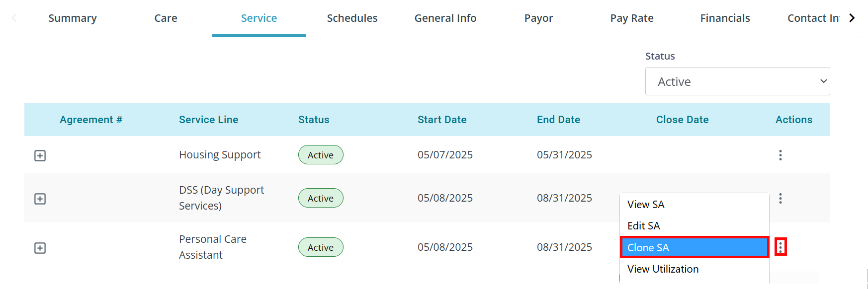Switch to the Schedules tab
Screen dimensions: 868x289
pyautogui.click(x=352, y=18)
